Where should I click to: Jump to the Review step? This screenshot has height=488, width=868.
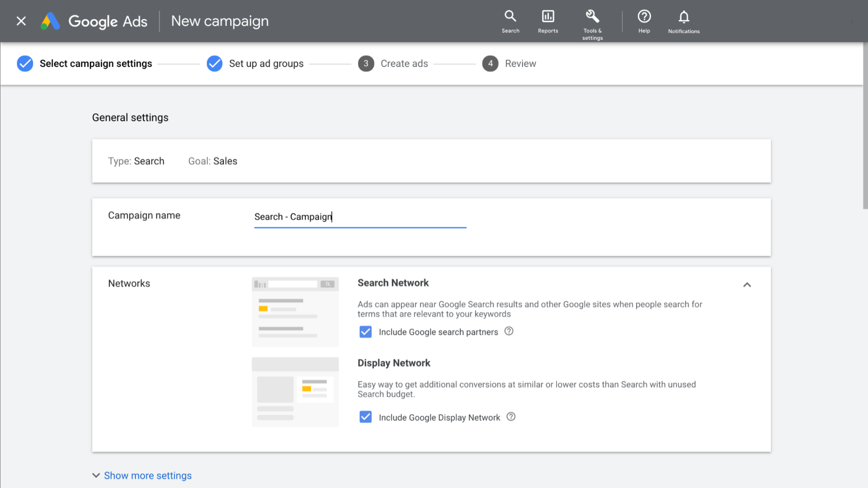(x=520, y=64)
